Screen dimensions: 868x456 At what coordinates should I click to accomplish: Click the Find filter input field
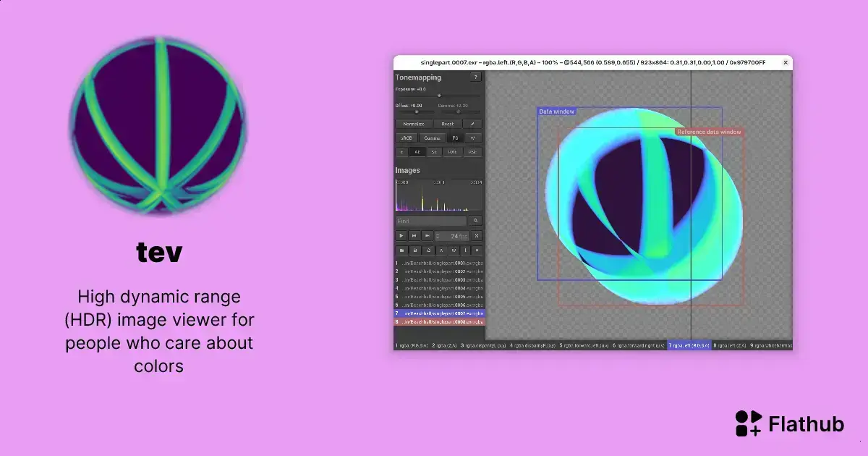(x=431, y=221)
